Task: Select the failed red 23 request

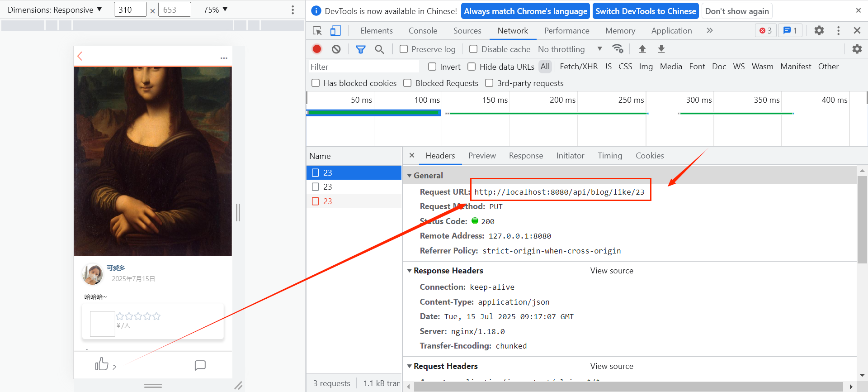Action: coord(354,201)
